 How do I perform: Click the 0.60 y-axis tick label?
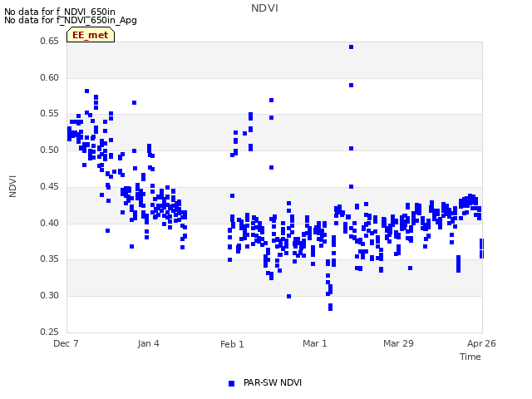pyautogui.click(x=49, y=77)
